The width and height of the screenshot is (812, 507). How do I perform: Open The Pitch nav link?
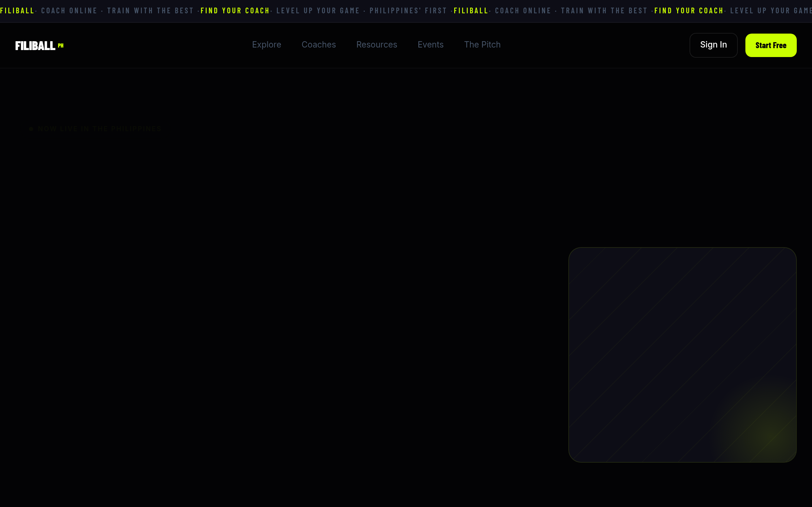point(482,45)
